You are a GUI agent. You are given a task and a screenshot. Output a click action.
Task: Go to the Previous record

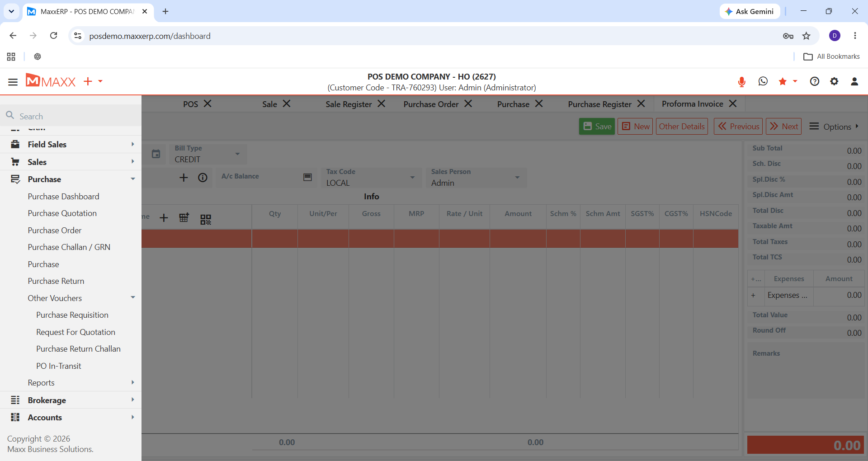pyautogui.click(x=738, y=127)
